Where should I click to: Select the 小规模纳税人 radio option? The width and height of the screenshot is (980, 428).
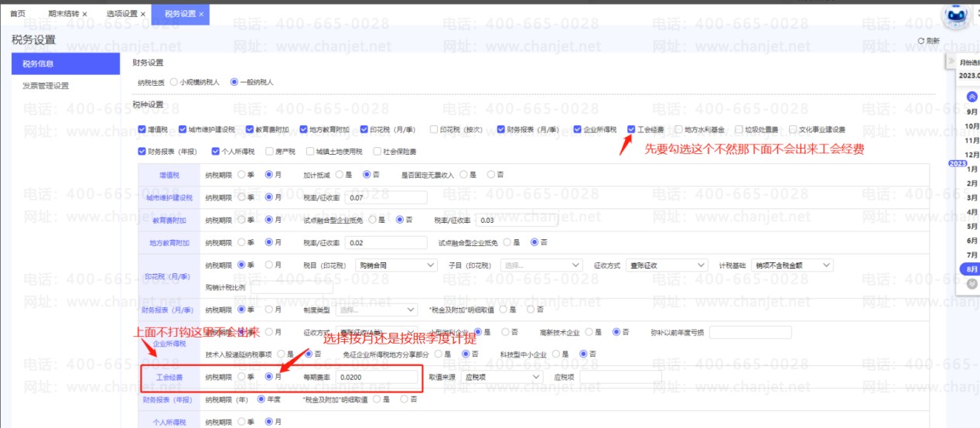tap(173, 81)
